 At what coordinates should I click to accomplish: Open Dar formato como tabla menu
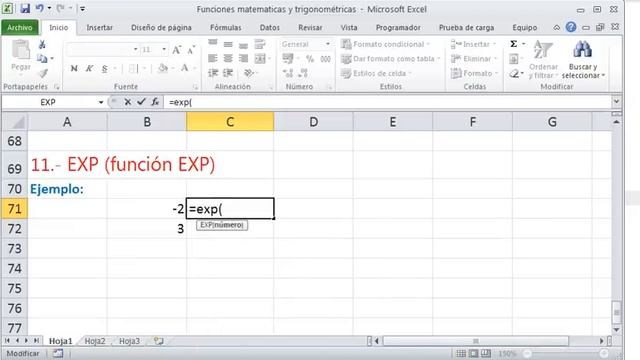tap(391, 59)
